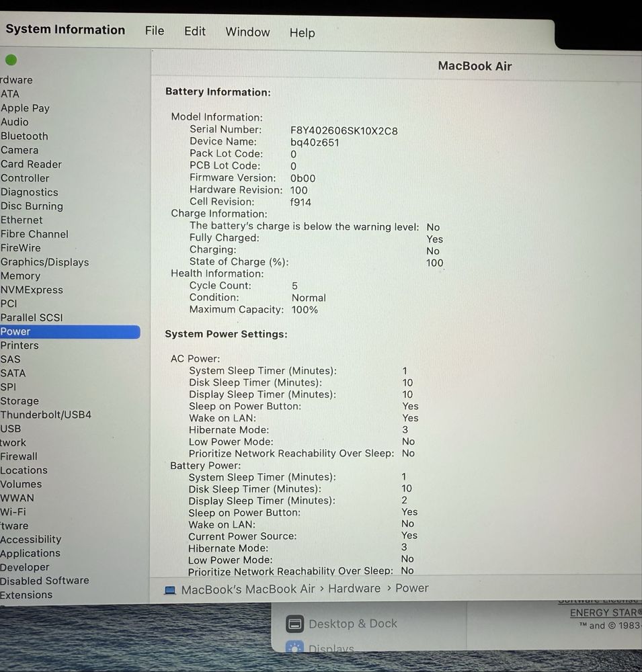Select Bluetooth in the sidebar
The width and height of the screenshot is (642, 672).
tap(24, 136)
